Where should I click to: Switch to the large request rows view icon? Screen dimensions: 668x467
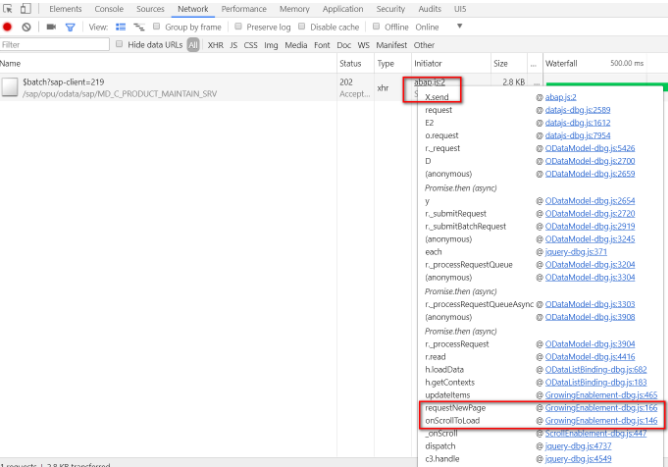tap(121, 27)
